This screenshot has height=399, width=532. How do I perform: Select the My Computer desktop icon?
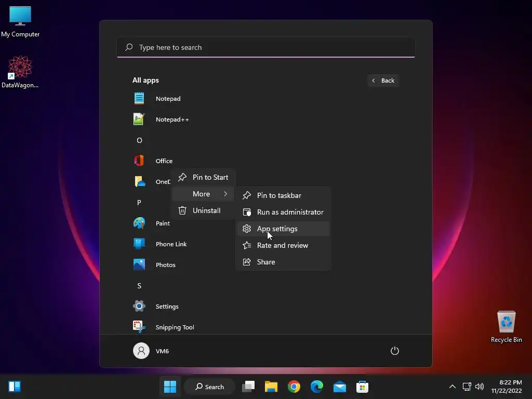20,21
